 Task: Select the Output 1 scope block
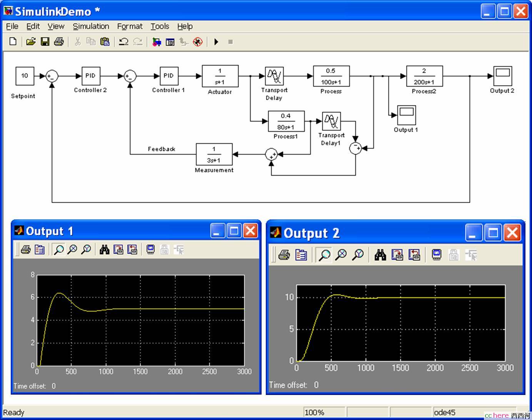(407, 115)
